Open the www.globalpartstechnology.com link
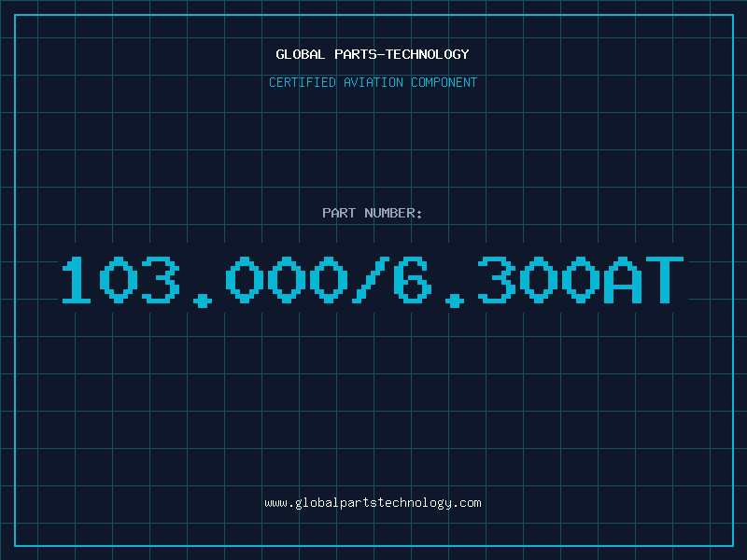The width and height of the screenshot is (747, 560). coord(373,503)
